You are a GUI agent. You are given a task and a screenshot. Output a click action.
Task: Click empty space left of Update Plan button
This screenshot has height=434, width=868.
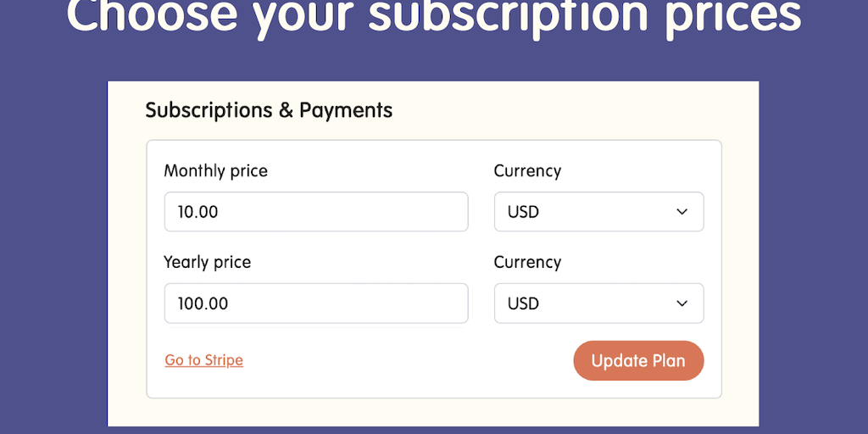click(407, 361)
